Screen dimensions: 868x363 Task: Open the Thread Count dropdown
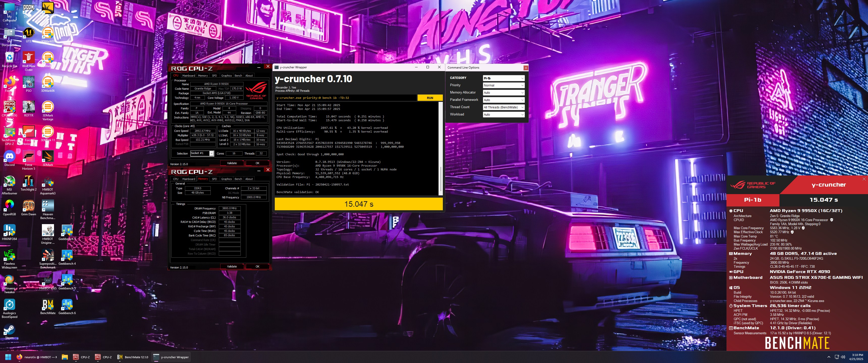[503, 107]
